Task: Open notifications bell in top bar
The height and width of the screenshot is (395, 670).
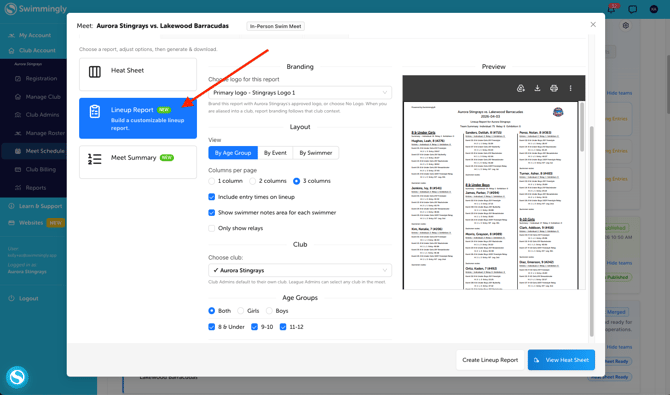Action: click(x=612, y=9)
